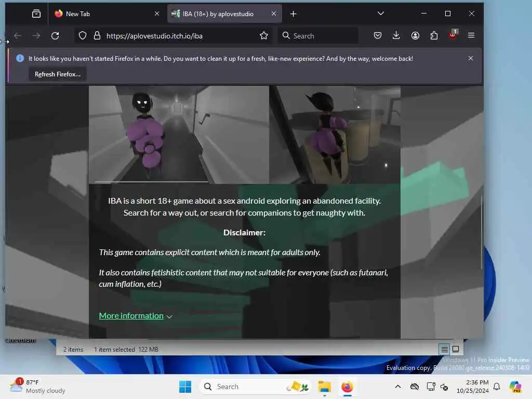Open the display/network tray icon
Image resolution: width=532 pixels, height=399 pixels.
click(x=431, y=387)
